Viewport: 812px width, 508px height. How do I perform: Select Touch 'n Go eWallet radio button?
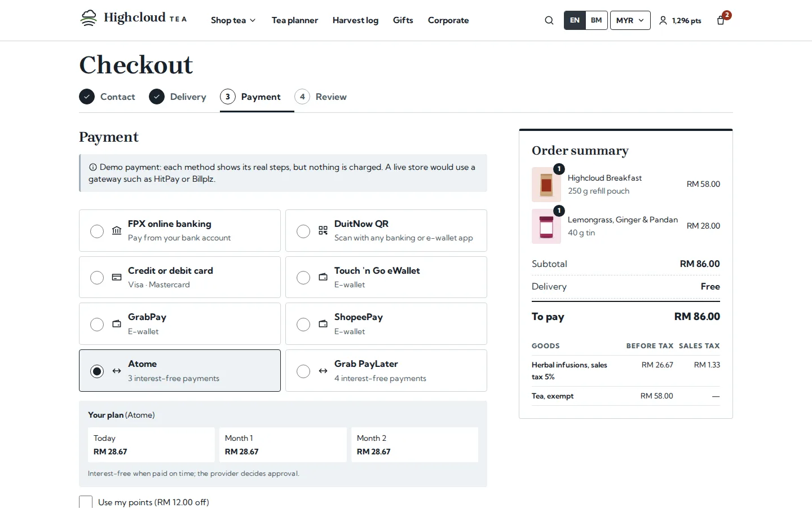tap(303, 278)
